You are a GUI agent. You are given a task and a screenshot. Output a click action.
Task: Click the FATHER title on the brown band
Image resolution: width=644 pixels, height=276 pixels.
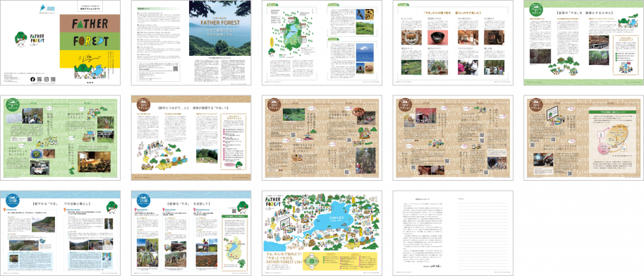[90, 24]
